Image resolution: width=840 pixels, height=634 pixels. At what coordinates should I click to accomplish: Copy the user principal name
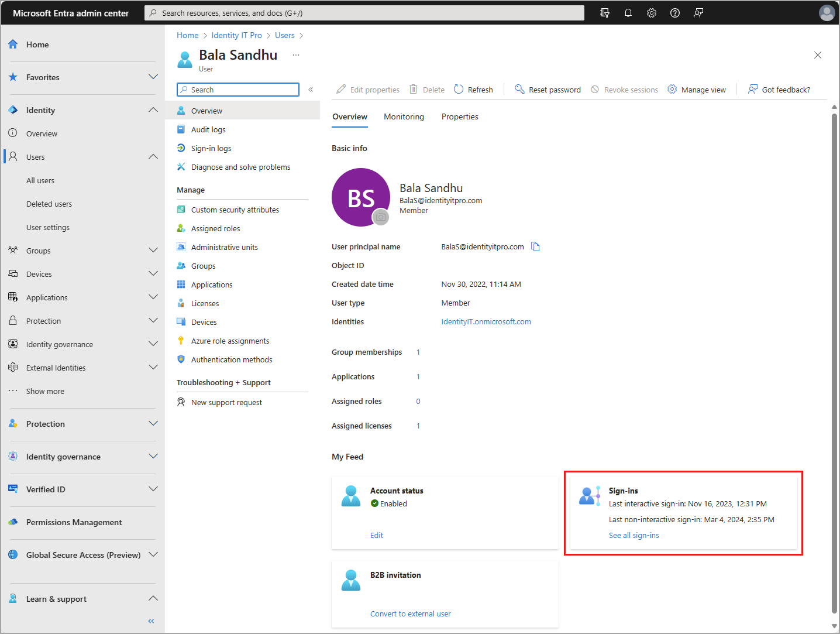click(535, 246)
